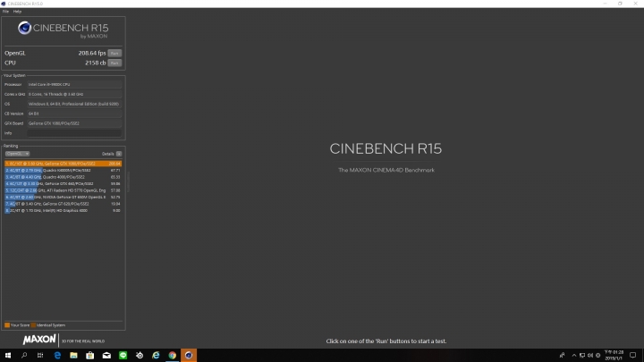Open the LINE app from the taskbar
644x362 pixels.
click(123, 356)
